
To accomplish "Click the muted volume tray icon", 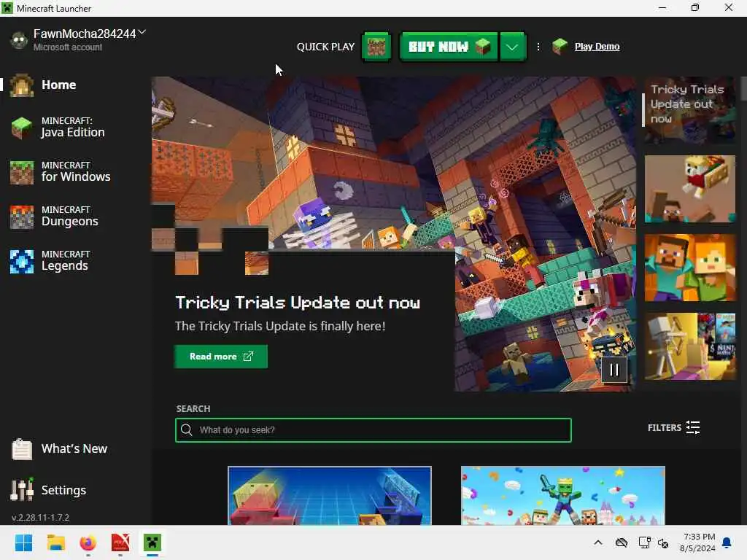I will pos(663,542).
